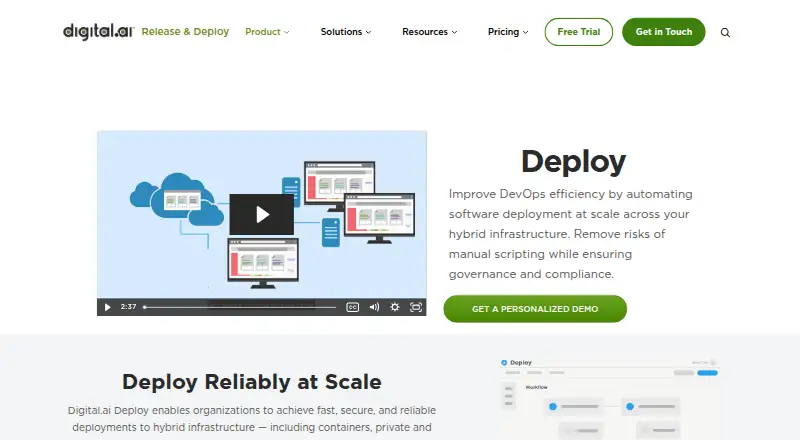Screen dimensions: 800x440
Task: Click the video volume speaker icon
Action: (374, 307)
